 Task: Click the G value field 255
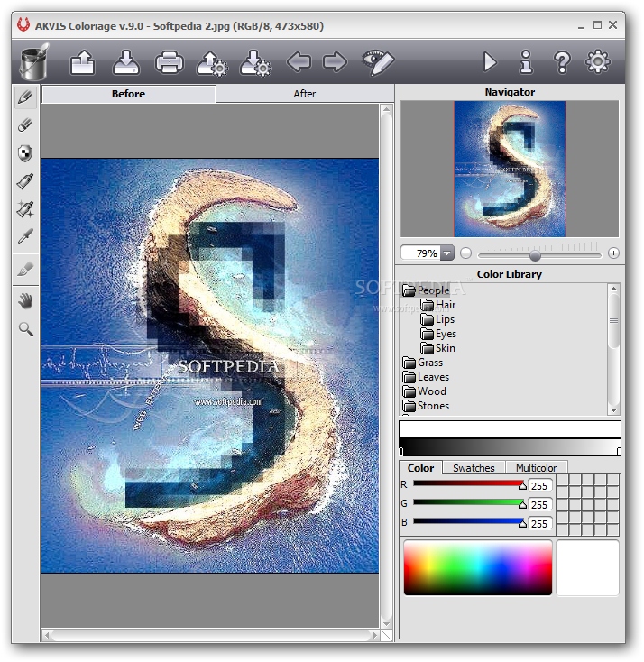539,504
